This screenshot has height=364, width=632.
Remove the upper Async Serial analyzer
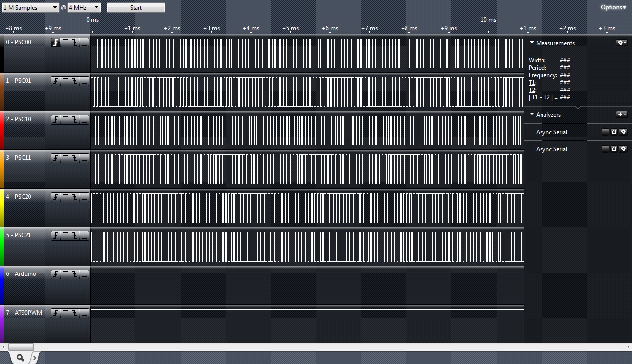pyautogui.click(x=605, y=132)
